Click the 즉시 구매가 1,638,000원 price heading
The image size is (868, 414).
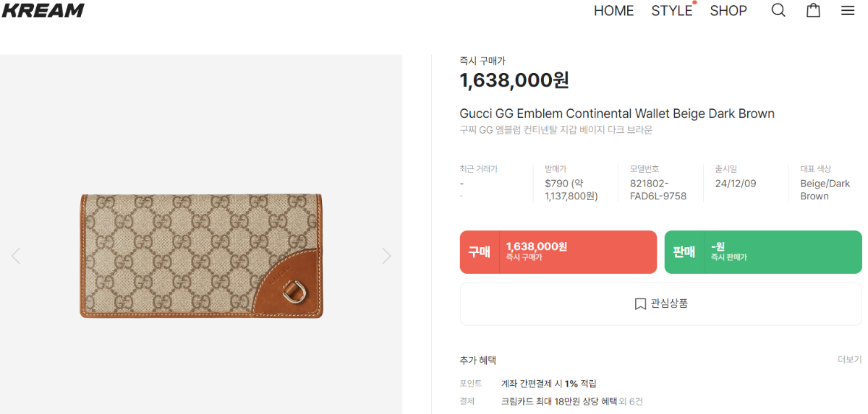514,80
